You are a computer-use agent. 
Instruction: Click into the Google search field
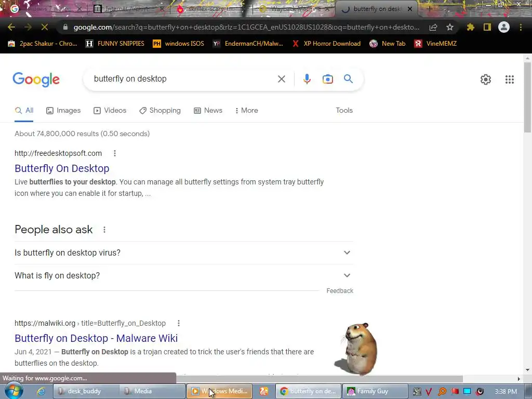coord(181,79)
